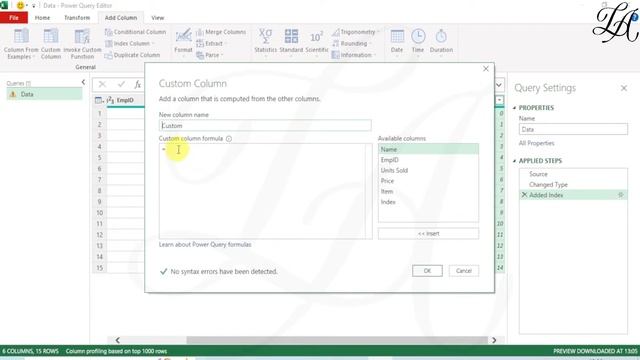Click the table icon left of EmpID header
Image resolution: width=640 pixels, height=360 pixels.
click(99, 100)
